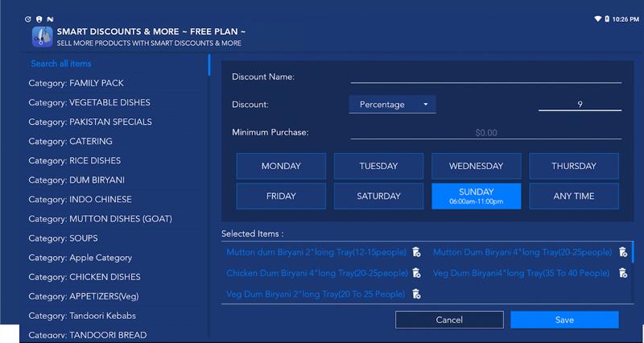
Task: Open Category: Tandoori Kebabs list
Action: point(82,315)
